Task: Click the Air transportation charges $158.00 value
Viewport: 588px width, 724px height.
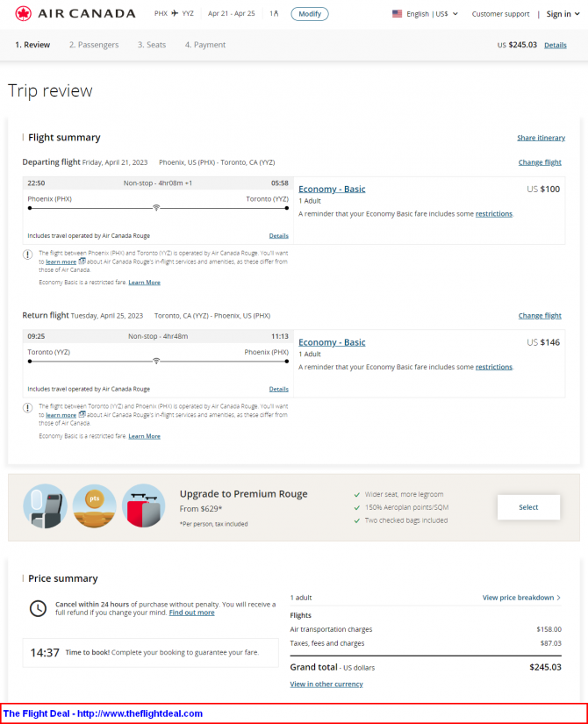Action: click(549, 629)
